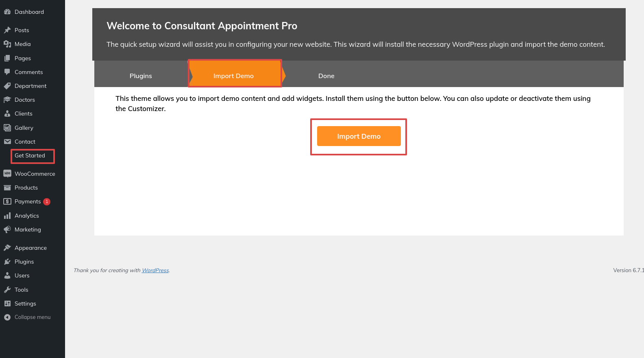Go to the Plugins wizard step
The height and width of the screenshot is (358, 644).
click(x=141, y=76)
